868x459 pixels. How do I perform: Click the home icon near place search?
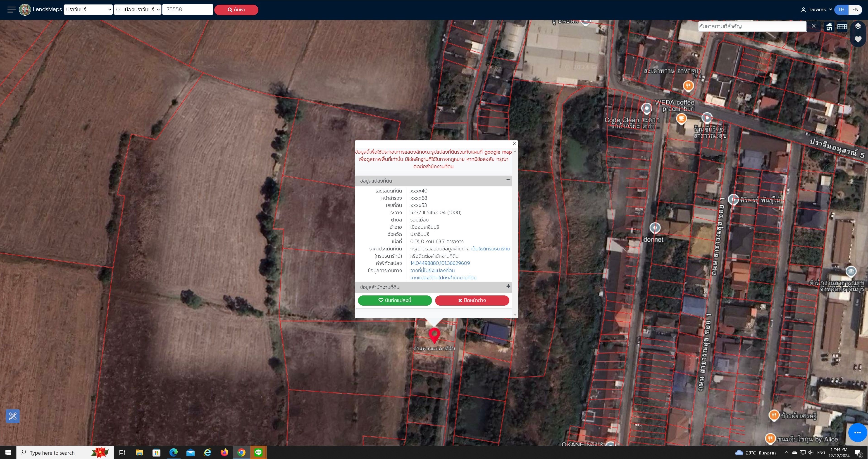click(x=829, y=27)
